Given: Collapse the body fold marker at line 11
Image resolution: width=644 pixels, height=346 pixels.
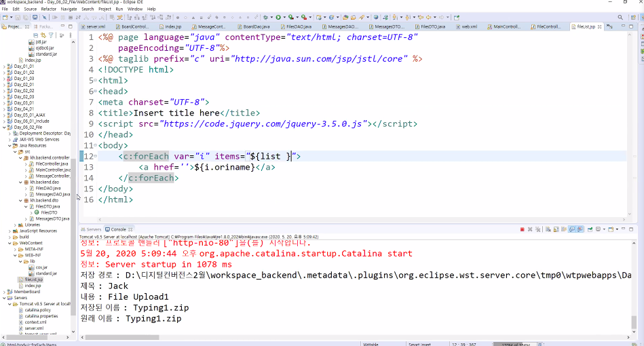Looking at the screenshot, I should coord(95,145).
